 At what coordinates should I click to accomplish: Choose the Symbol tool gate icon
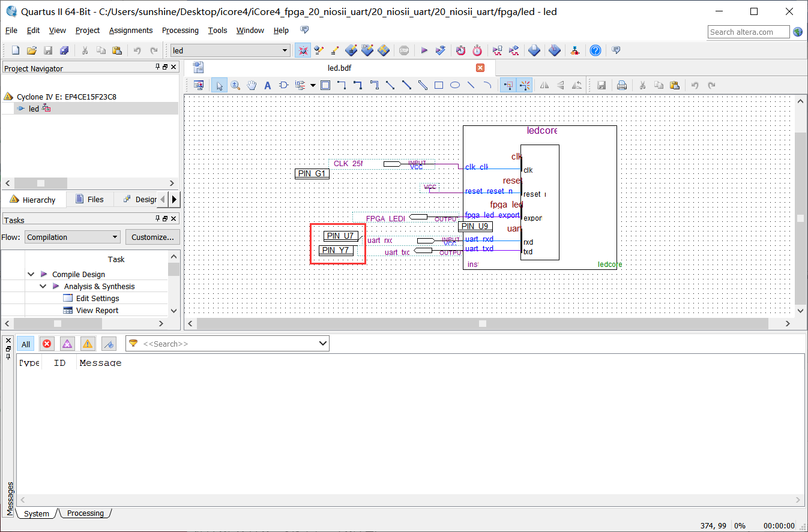(284, 85)
